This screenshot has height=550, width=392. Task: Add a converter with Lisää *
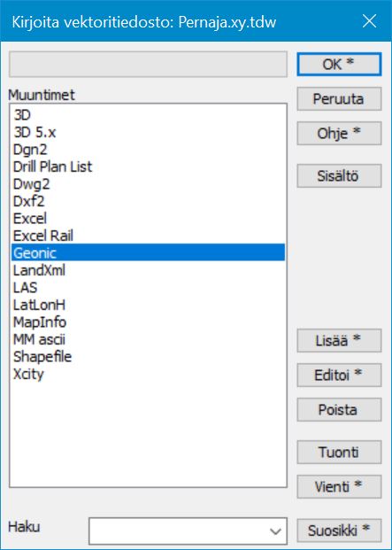[x=339, y=341]
